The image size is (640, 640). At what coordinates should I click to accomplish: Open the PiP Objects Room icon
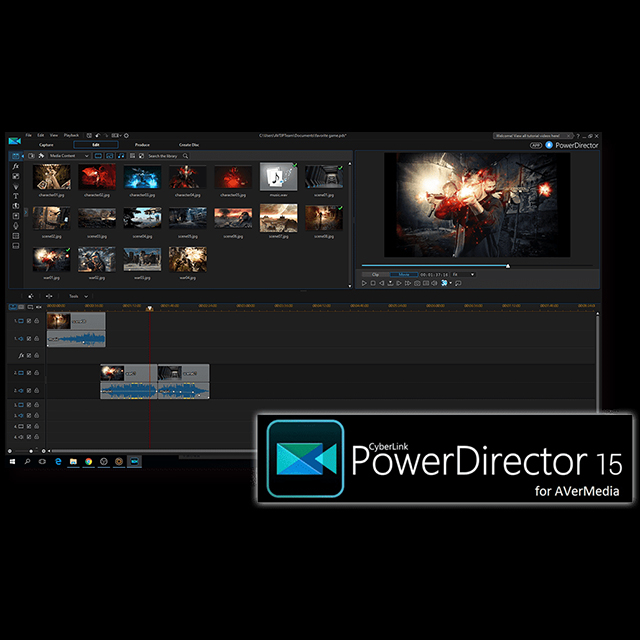tap(16, 176)
